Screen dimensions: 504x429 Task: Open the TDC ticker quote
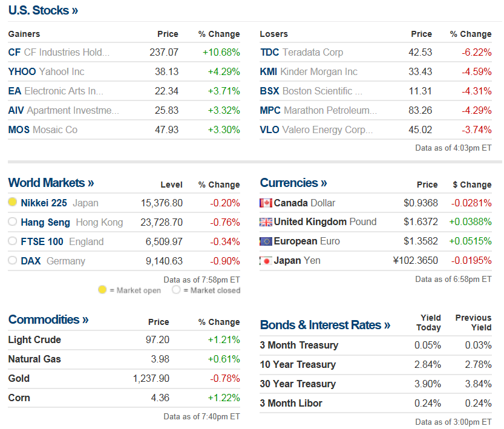tap(270, 53)
